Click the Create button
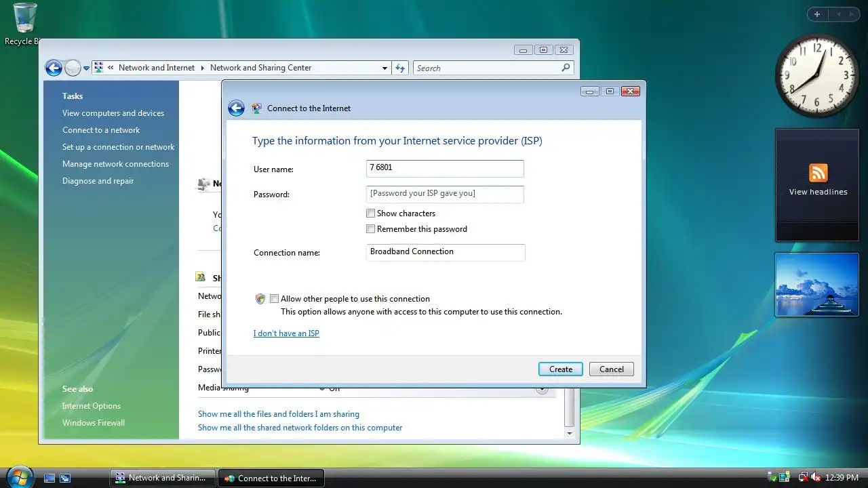Screen dimensions: 868x488 (x=561, y=369)
